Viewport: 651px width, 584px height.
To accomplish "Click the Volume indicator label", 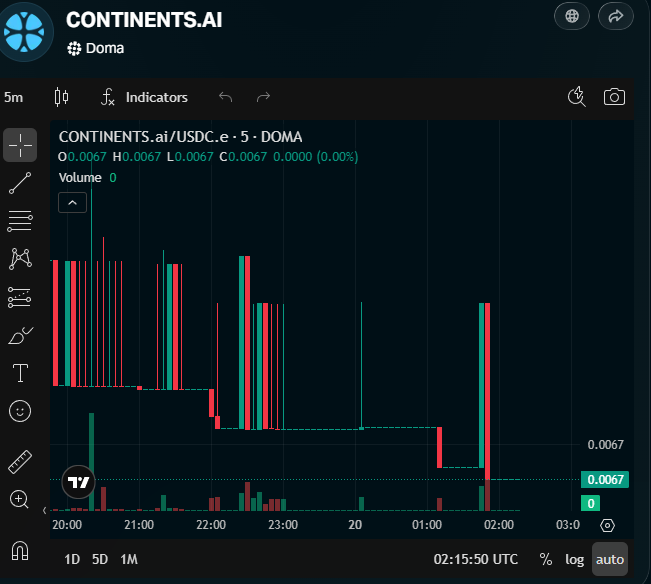I will click(x=80, y=178).
